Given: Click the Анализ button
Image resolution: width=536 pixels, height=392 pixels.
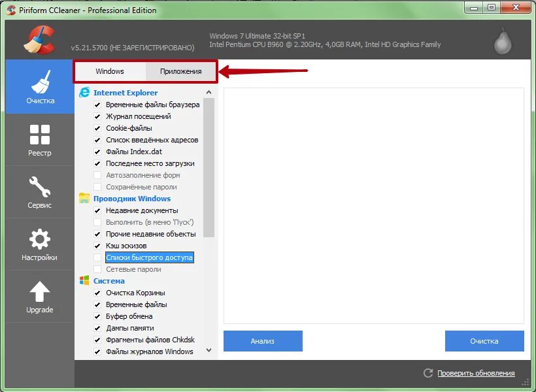Looking at the screenshot, I should pyautogui.click(x=263, y=341).
